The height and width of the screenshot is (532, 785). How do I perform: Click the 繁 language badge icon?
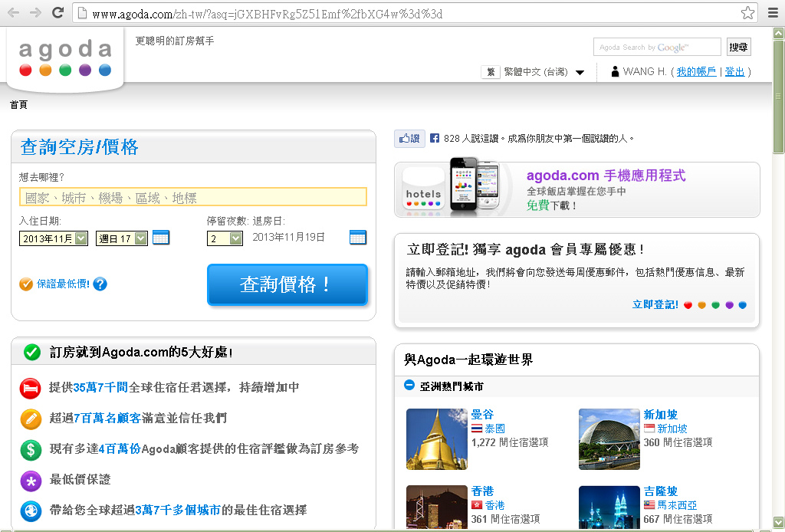pos(491,72)
